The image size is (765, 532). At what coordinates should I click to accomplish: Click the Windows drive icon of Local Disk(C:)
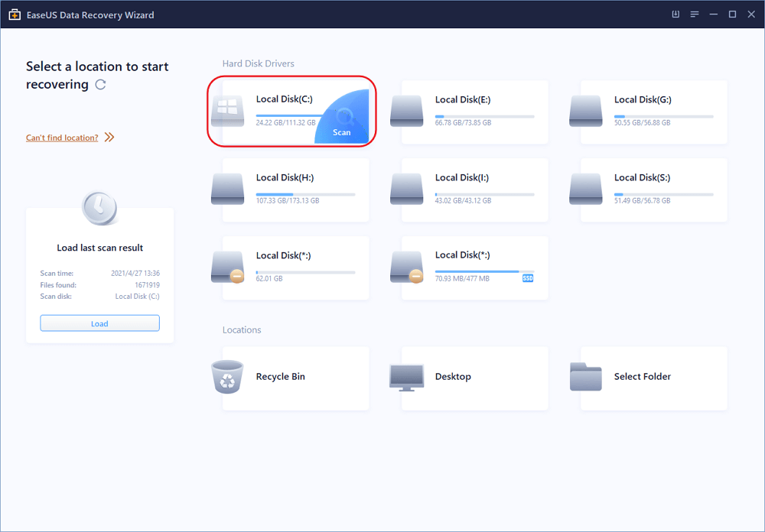pos(227,112)
